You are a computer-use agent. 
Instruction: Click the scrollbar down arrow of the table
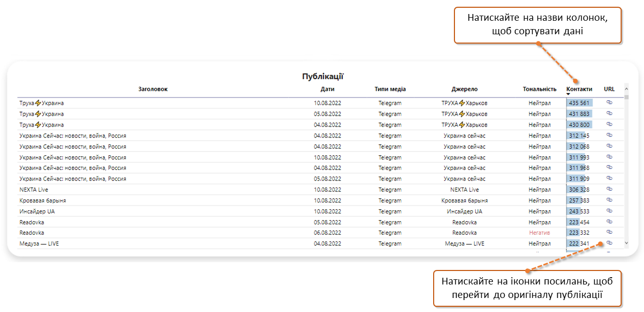click(626, 242)
